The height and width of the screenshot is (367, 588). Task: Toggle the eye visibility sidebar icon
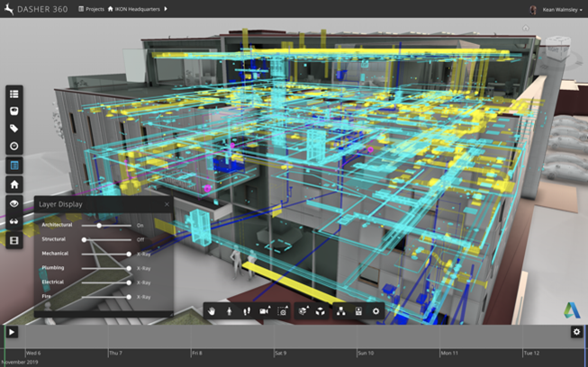[x=14, y=203]
